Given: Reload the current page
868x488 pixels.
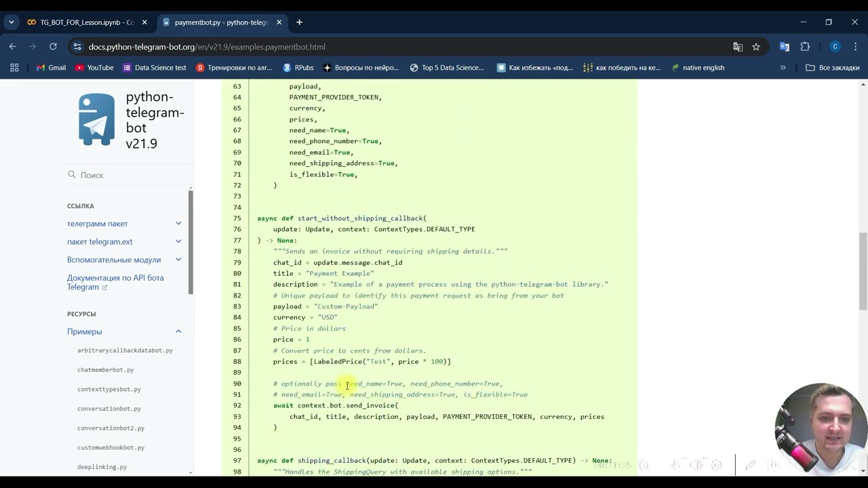Looking at the screenshot, I should point(53,47).
